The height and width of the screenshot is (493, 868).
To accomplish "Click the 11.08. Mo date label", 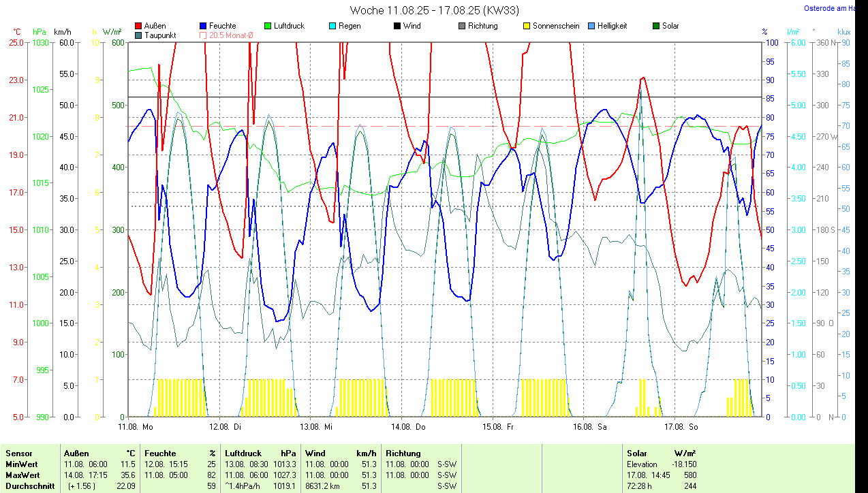I will point(135,427).
